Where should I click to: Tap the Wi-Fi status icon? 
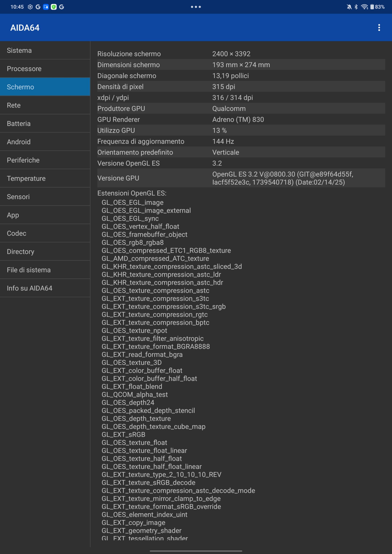(x=364, y=7)
